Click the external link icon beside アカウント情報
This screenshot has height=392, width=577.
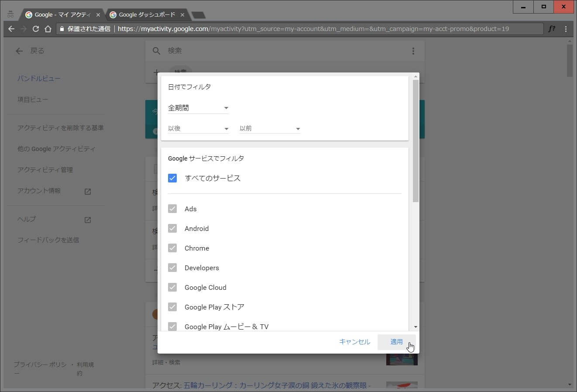[x=88, y=191]
